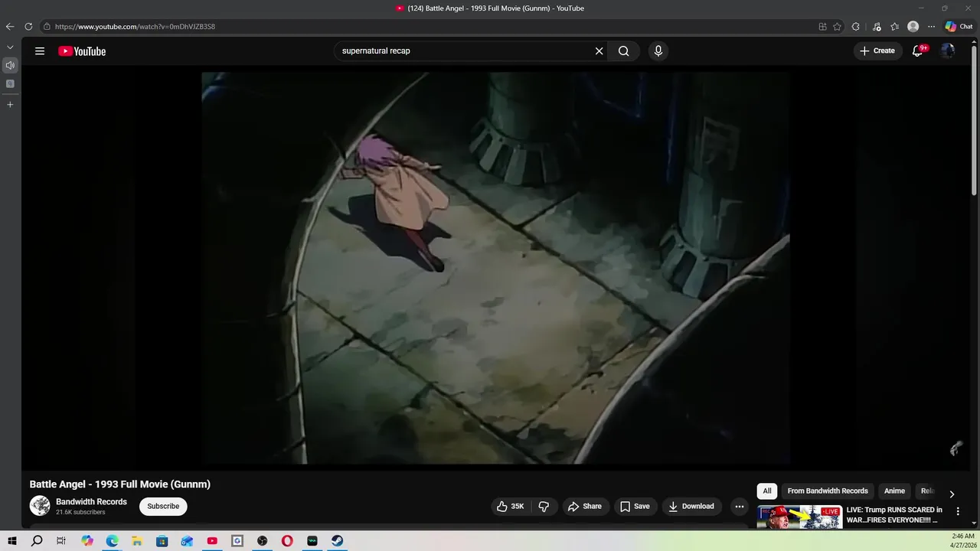Open Steam from taskbar
The height and width of the screenshot is (551, 980).
click(337, 541)
